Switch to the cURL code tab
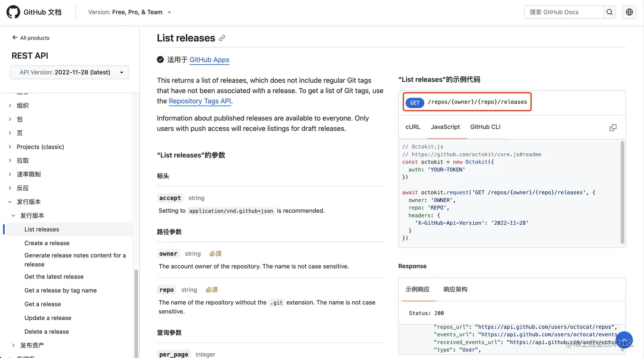This screenshot has width=644, height=358. pos(413,127)
